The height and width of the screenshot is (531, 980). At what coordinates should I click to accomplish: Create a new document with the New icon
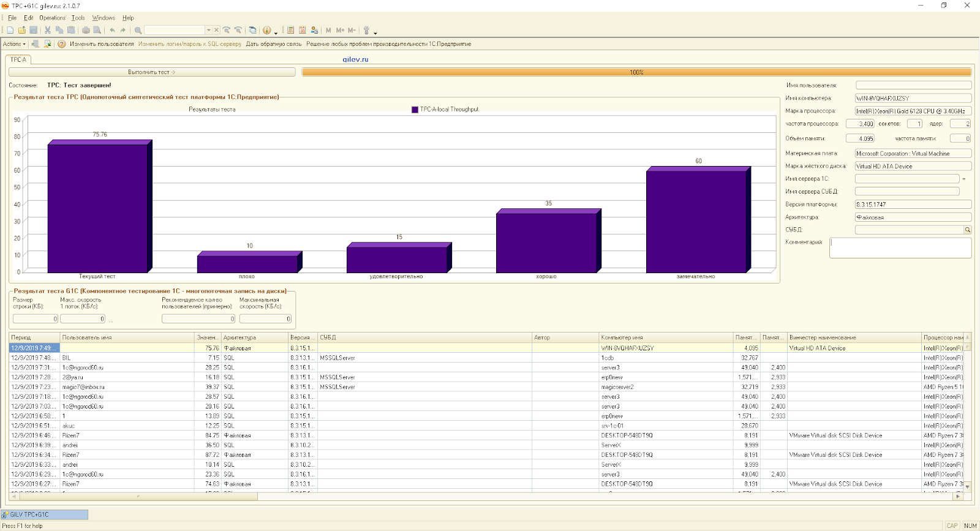[10, 30]
